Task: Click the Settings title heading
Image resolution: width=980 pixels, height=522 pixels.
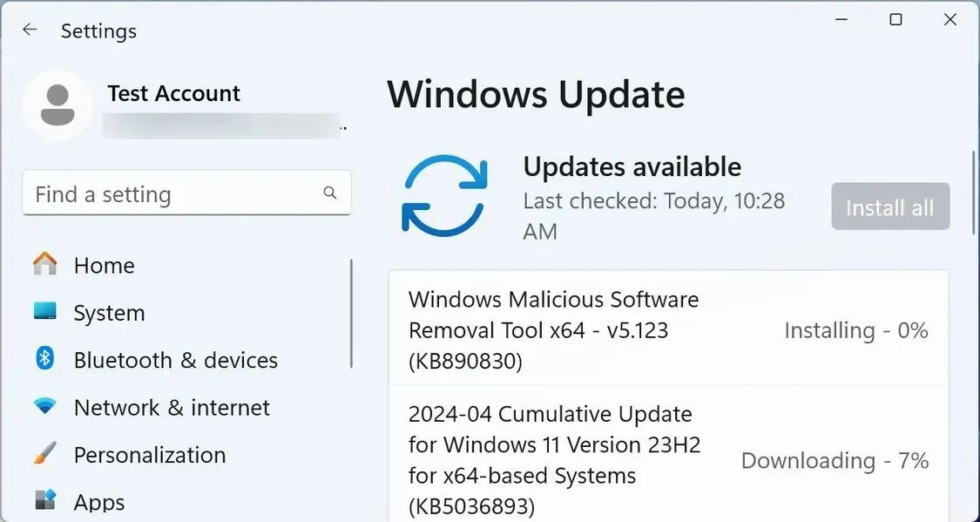Action: [98, 31]
